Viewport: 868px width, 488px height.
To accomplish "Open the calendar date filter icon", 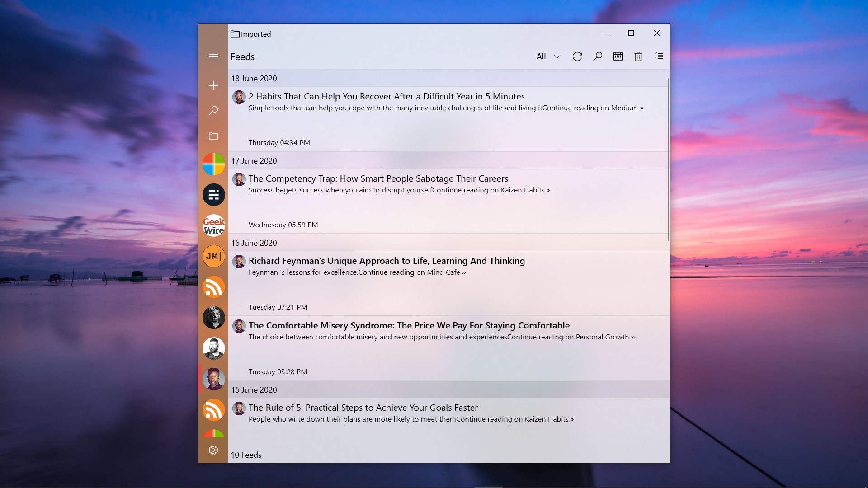I will (x=618, y=56).
